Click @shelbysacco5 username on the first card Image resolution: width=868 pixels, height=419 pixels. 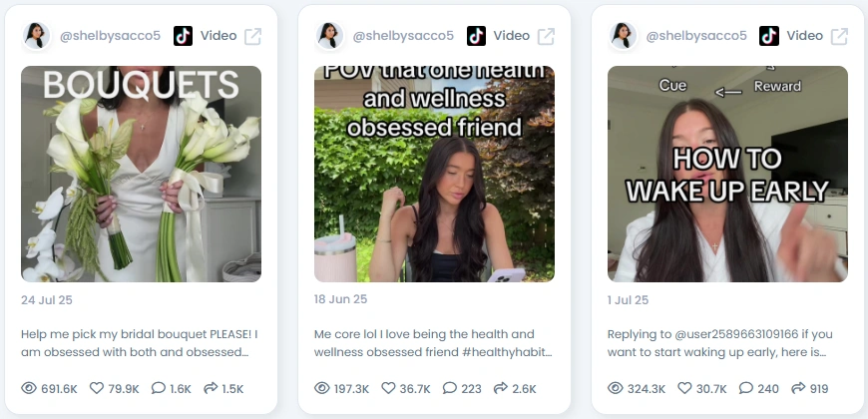pyautogui.click(x=110, y=36)
